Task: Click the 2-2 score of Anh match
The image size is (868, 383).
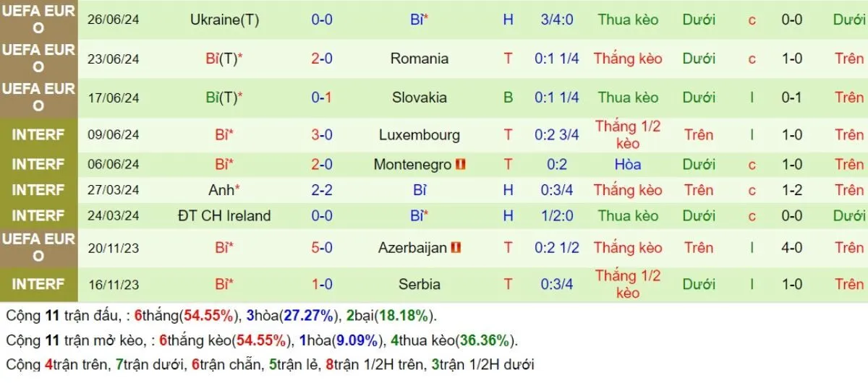Action: [322, 190]
